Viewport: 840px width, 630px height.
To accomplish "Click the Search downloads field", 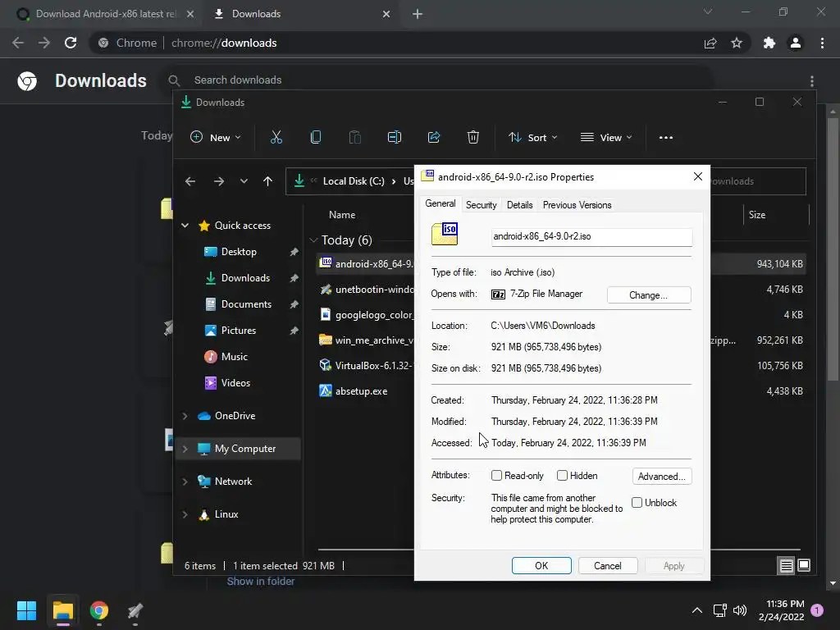I will 436,80.
